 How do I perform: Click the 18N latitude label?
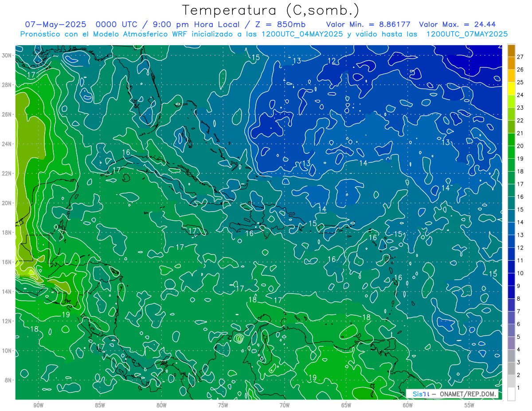click(7, 232)
